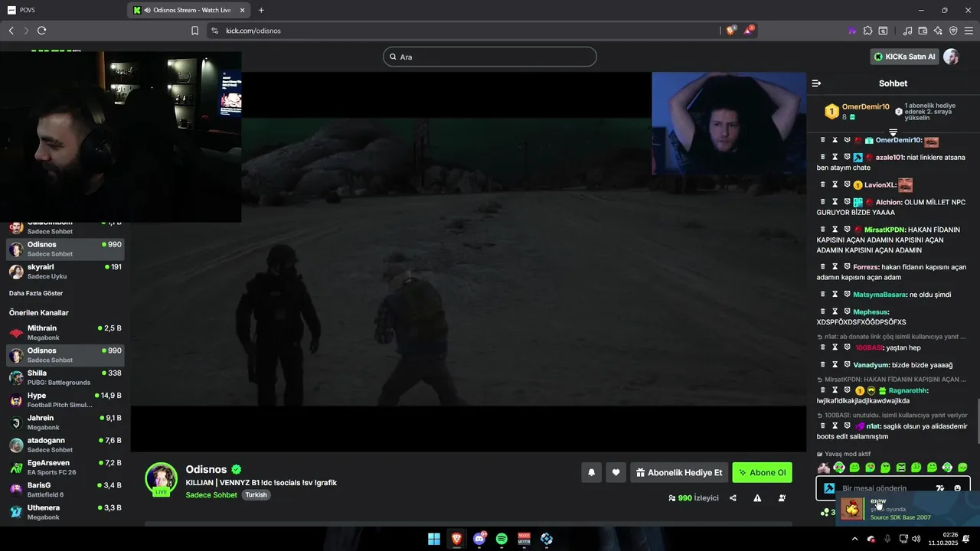Click the azale101 username in chat
This screenshot has height=551, width=980.
(889, 157)
